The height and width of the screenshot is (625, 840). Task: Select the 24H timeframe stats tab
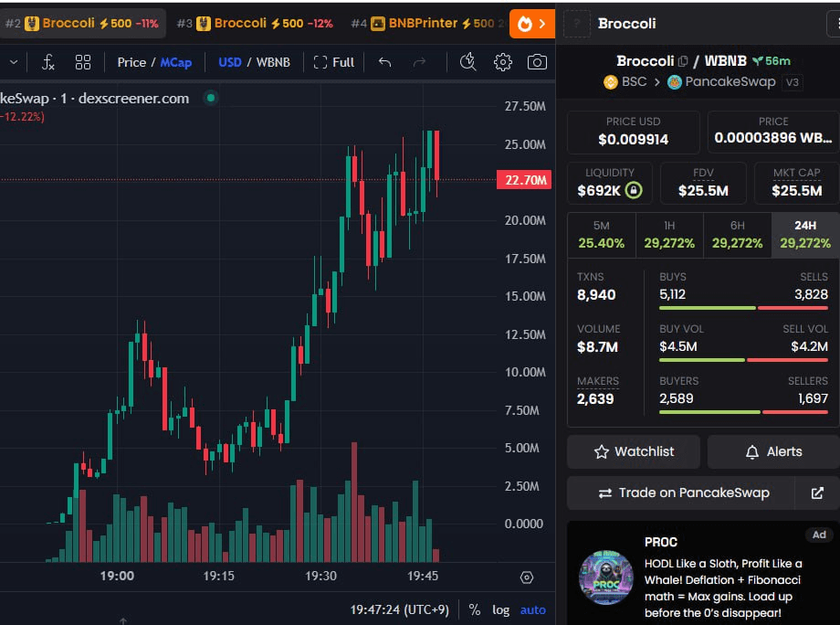(x=805, y=235)
